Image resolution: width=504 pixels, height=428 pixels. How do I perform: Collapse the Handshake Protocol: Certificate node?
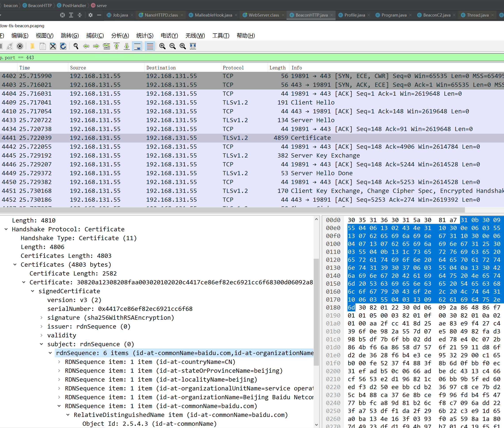(6, 229)
